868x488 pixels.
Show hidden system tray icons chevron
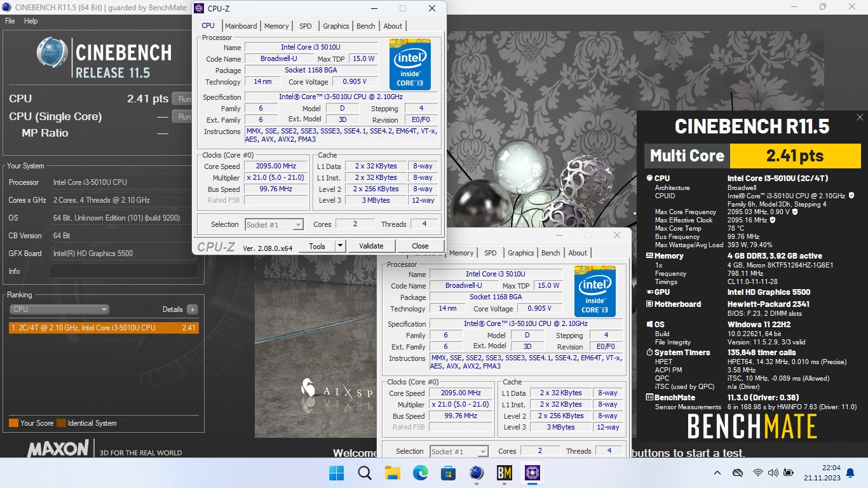(717, 473)
